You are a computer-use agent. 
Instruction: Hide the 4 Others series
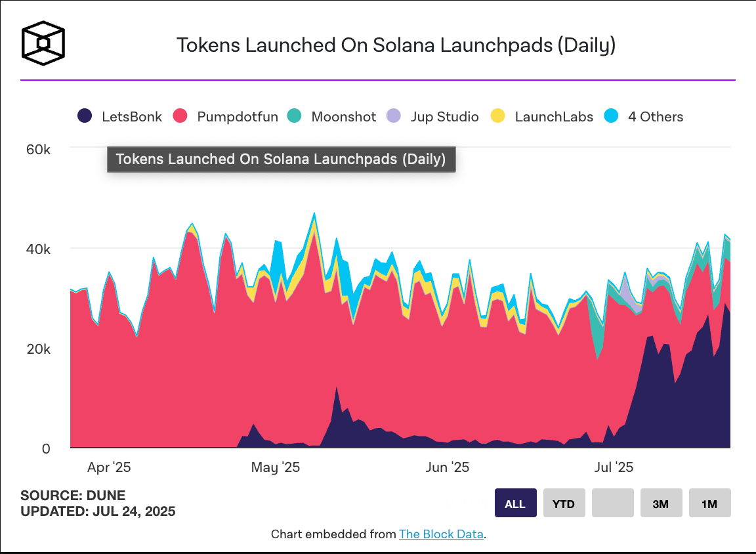pos(656,116)
